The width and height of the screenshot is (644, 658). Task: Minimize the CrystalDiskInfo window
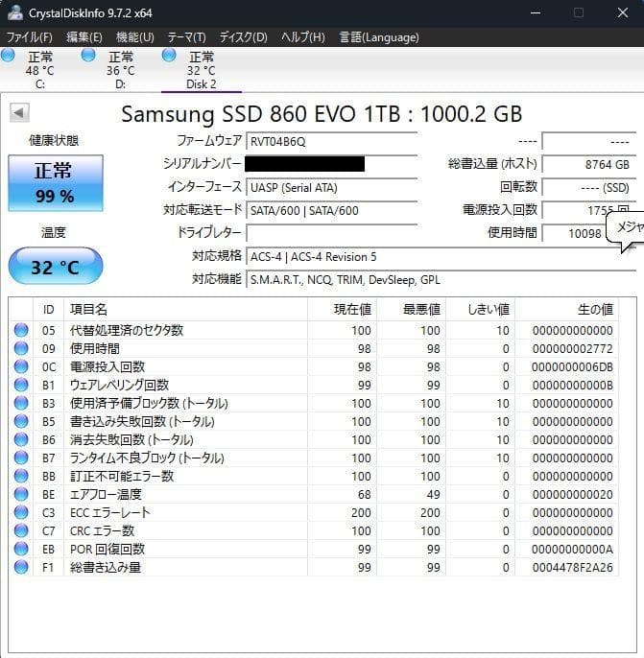(536, 13)
